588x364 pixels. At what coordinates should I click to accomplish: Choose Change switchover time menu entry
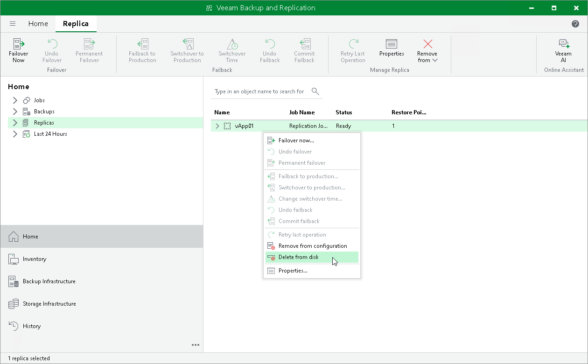(312, 199)
